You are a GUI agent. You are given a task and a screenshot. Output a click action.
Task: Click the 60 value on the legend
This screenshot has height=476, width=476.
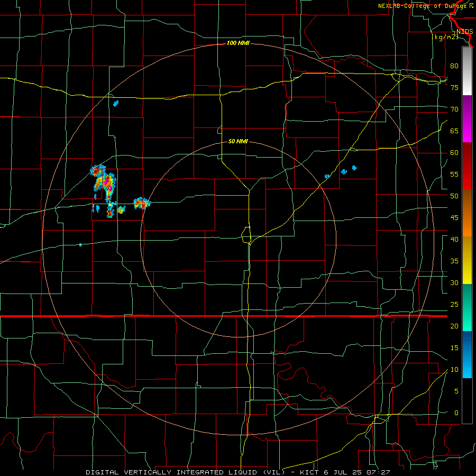[x=454, y=153]
